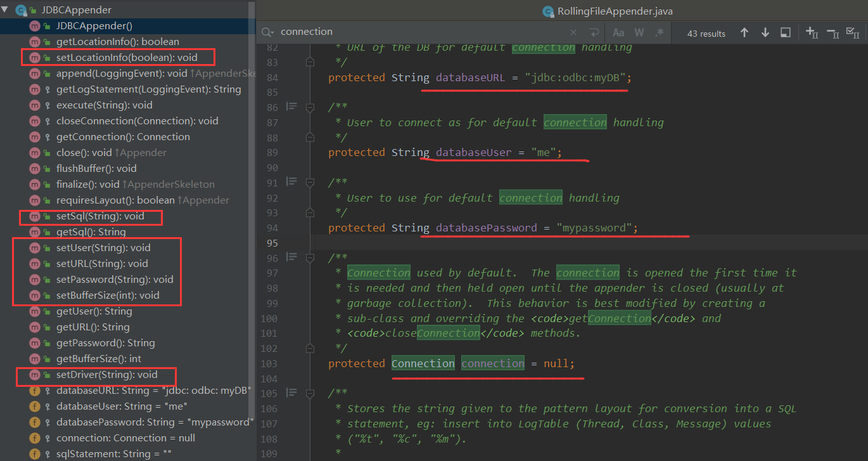Select getConnection(): Connection method

124,137
